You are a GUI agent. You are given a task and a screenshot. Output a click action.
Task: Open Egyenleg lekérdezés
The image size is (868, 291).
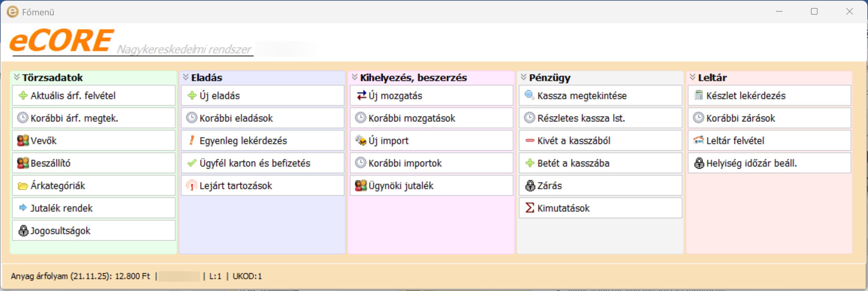(x=263, y=141)
